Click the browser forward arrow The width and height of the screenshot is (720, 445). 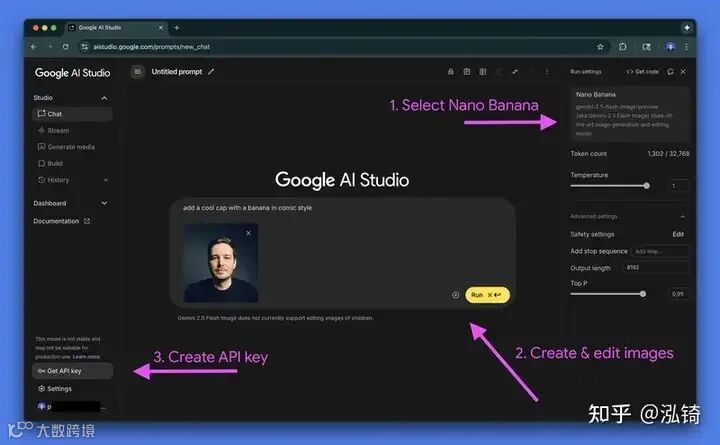pyautogui.click(x=50, y=47)
